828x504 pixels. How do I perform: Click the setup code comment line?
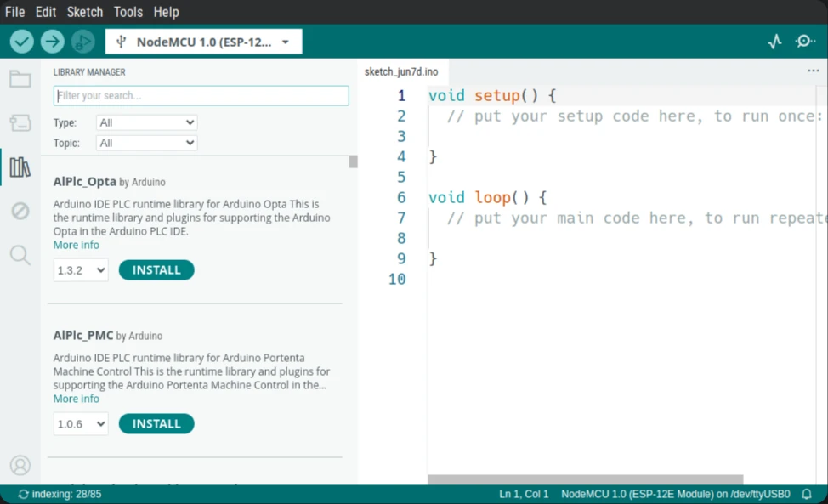click(x=634, y=116)
